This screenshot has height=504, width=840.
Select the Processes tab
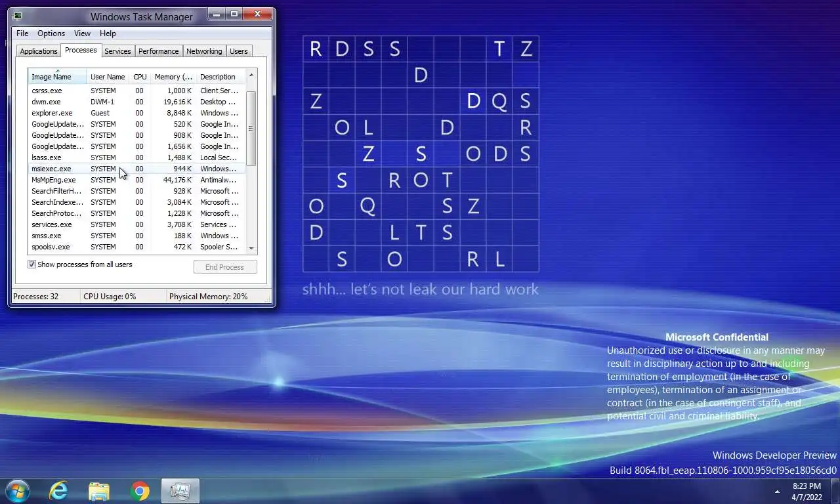click(x=81, y=50)
